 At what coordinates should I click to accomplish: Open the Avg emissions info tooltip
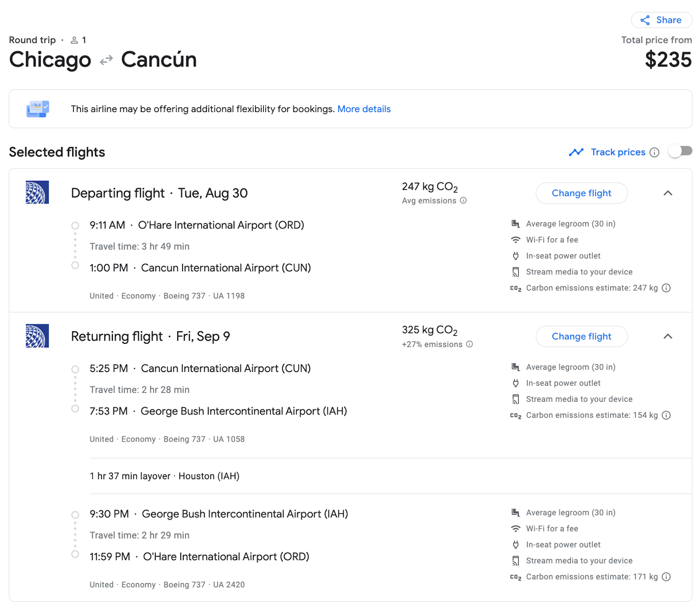click(463, 201)
